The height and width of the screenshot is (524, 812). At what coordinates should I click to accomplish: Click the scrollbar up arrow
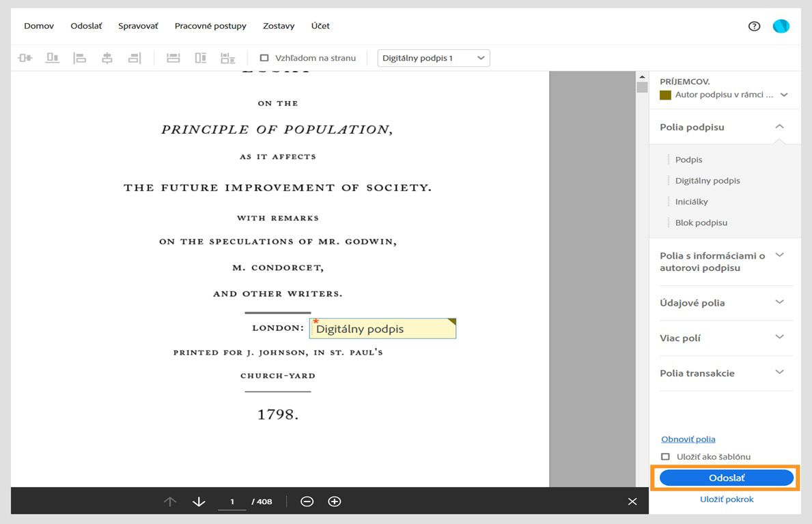pyautogui.click(x=642, y=76)
